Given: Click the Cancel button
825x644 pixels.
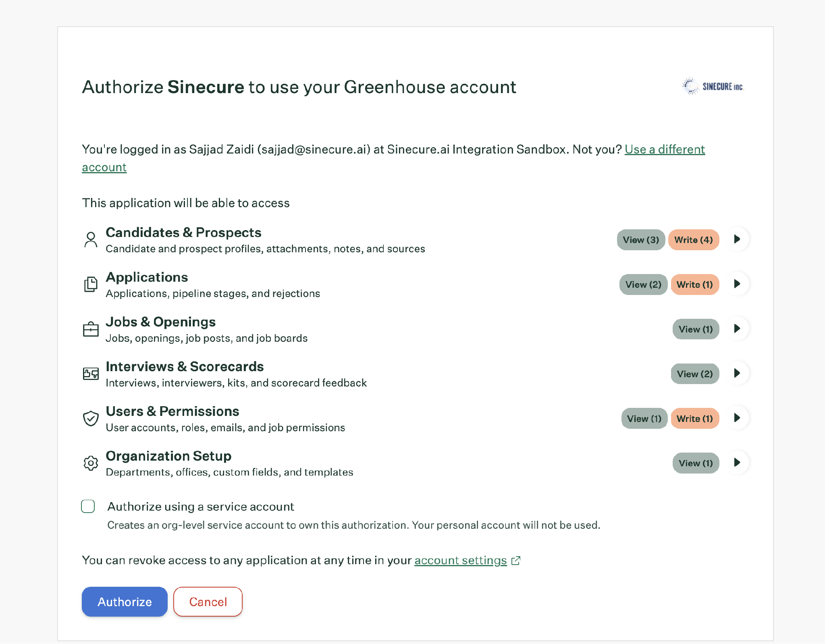Looking at the screenshot, I should pos(208,602).
